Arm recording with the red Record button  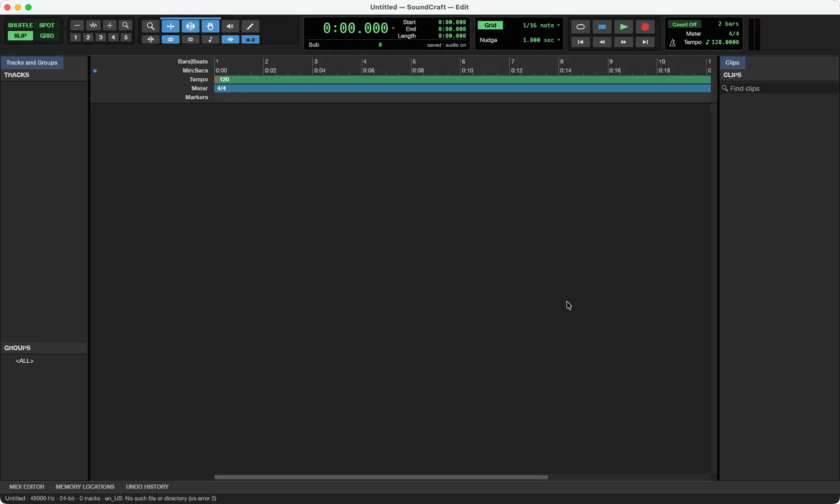coord(645,27)
